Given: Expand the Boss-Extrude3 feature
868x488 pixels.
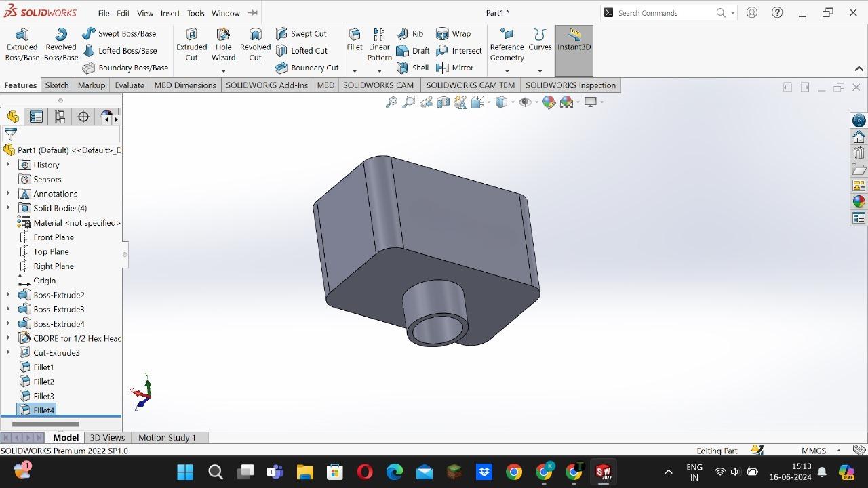Looking at the screenshot, I should coord(8,309).
